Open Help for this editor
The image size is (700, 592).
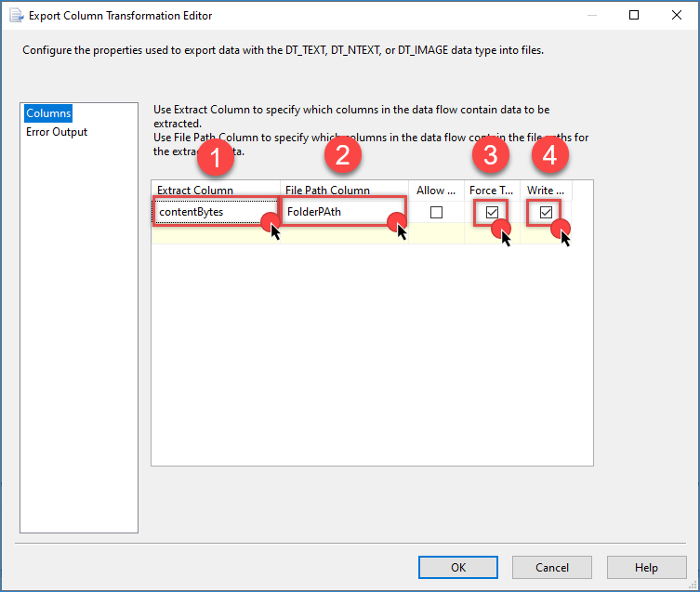point(646,568)
